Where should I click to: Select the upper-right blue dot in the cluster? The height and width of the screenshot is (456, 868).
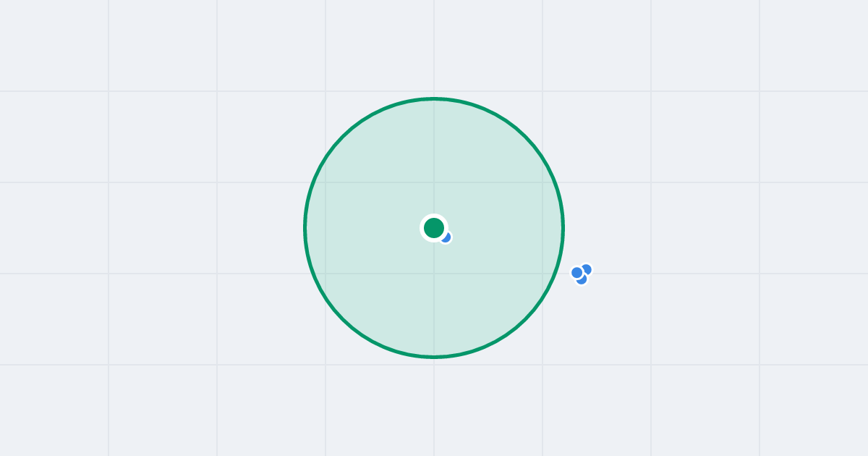coord(587,269)
